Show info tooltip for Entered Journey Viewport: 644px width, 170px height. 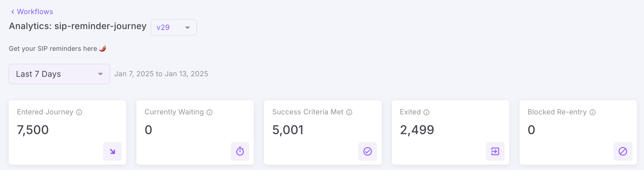tap(79, 112)
